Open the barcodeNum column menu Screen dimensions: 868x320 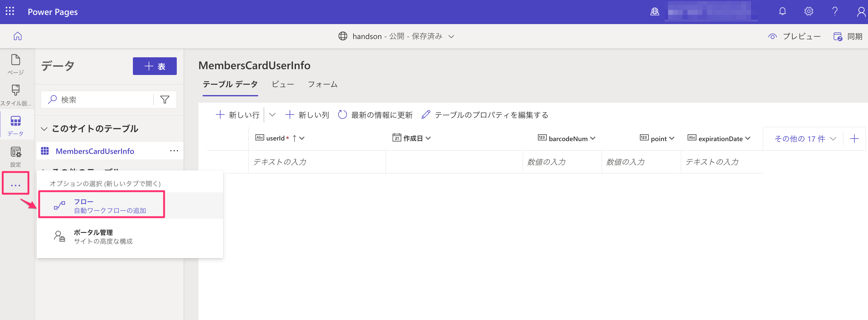593,138
